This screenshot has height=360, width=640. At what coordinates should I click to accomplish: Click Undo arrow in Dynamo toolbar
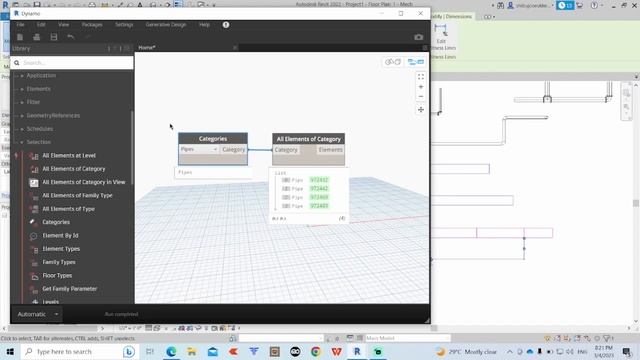(x=70, y=37)
